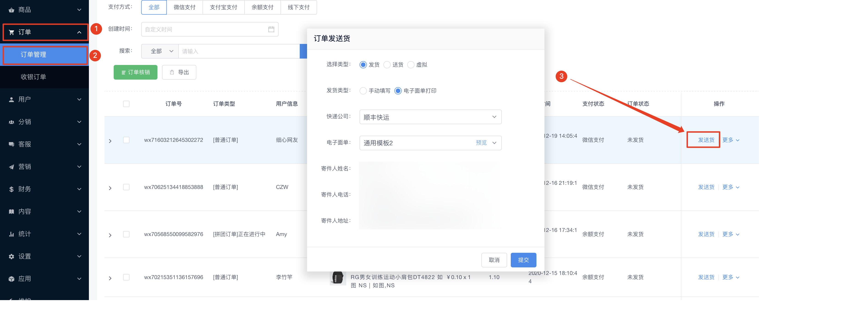Tick the checkbox for order wx71603212645302272
Image resolution: width=868 pixels, height=320 pixels.
tap(126, 140)
